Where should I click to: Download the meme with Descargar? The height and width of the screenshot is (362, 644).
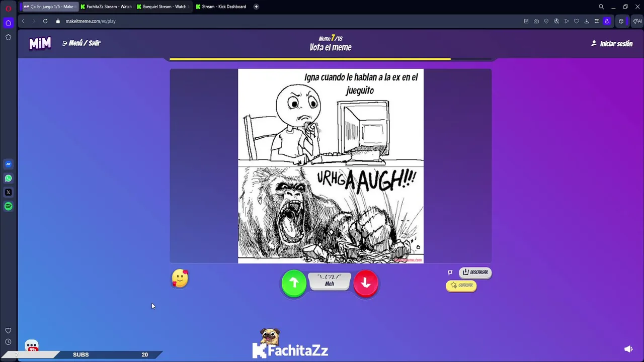coord(475,272)
